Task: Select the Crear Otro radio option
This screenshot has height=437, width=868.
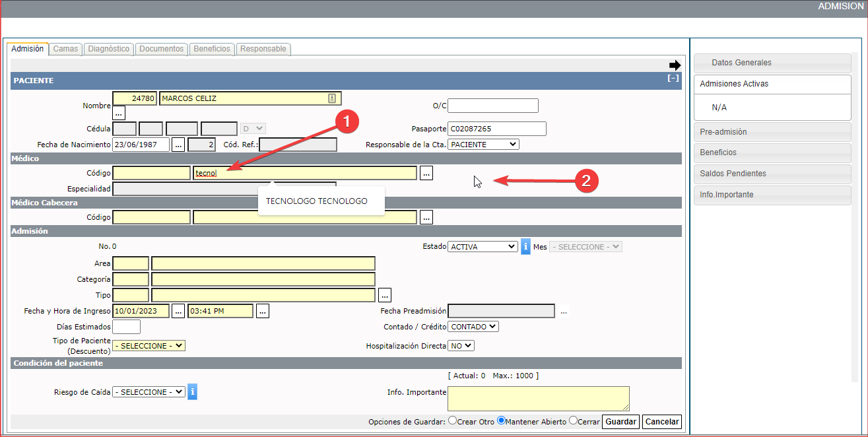Action: (452, 421)
